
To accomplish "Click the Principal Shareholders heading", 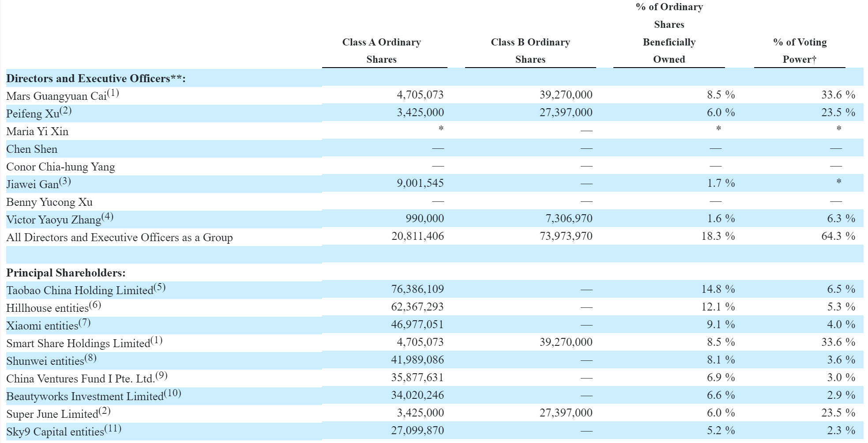I will (66, 273).
